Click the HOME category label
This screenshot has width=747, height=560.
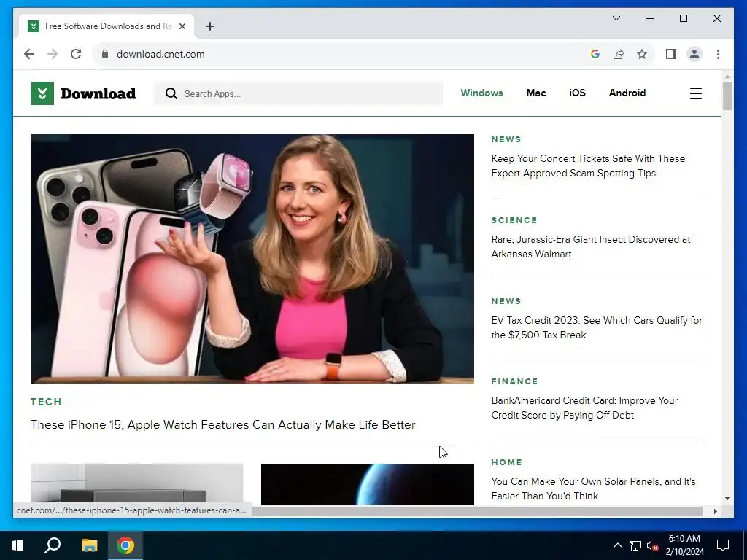coord(506,462)
